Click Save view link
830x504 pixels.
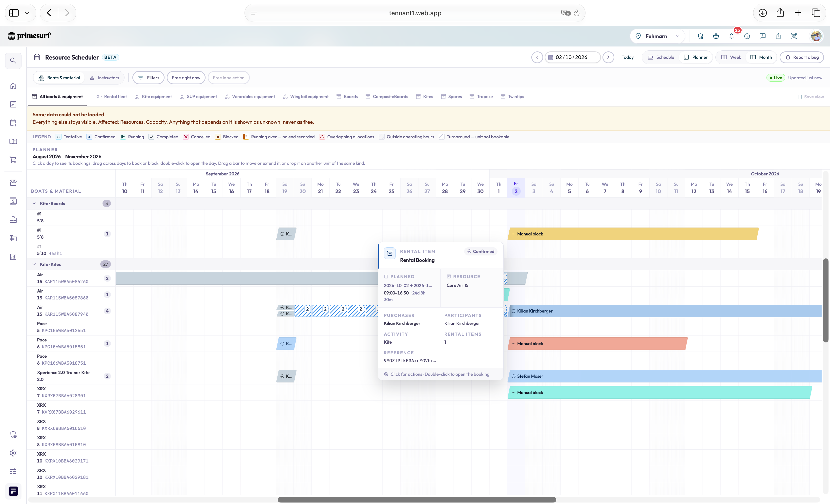pyautogui.click(x=811, y=97)
